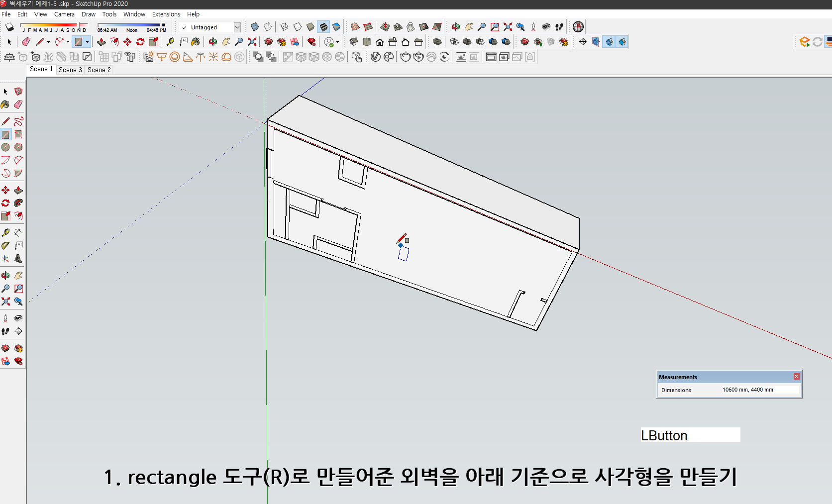Open the Arc tool flyout arrow
The height and width of the screenshot is (504, 832).
pos(68,42)
